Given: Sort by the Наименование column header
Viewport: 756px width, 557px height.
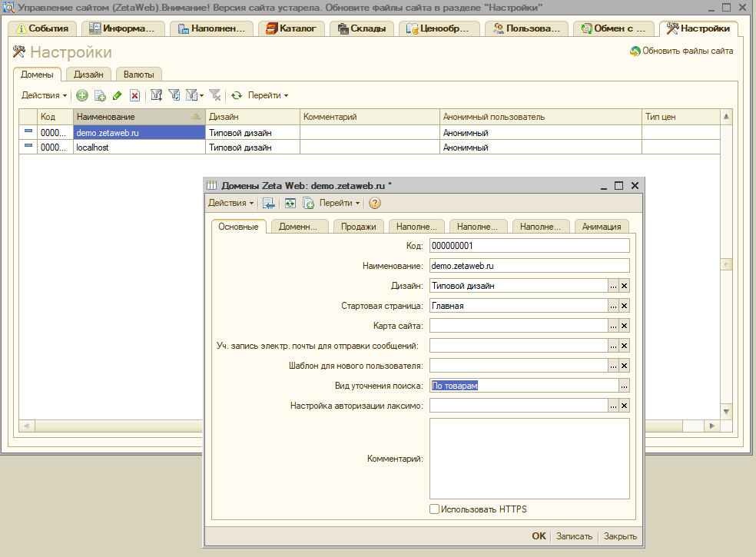Looking at the screenshot, I should point(139,117).
